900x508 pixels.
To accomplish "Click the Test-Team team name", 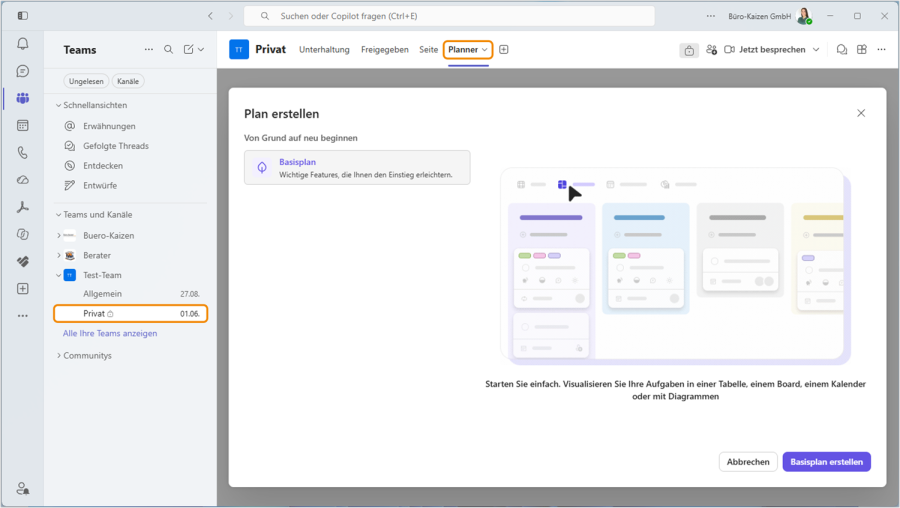I will tap(102, 276).
